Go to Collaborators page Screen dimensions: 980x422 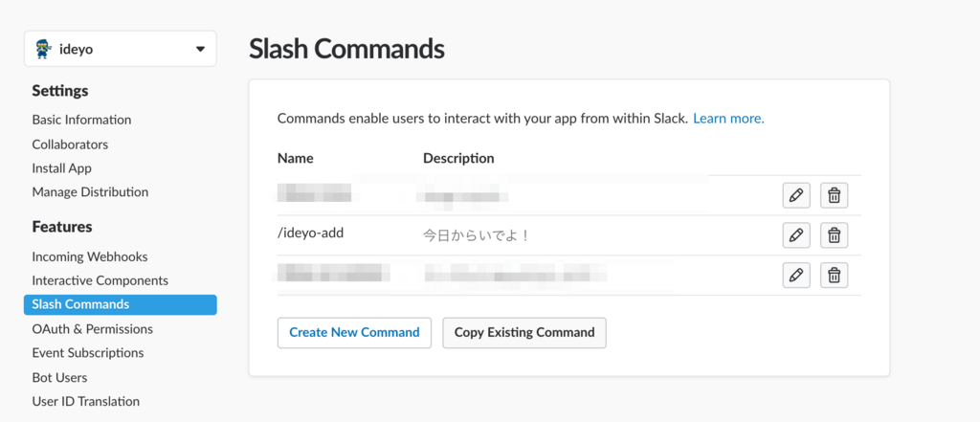70,144
